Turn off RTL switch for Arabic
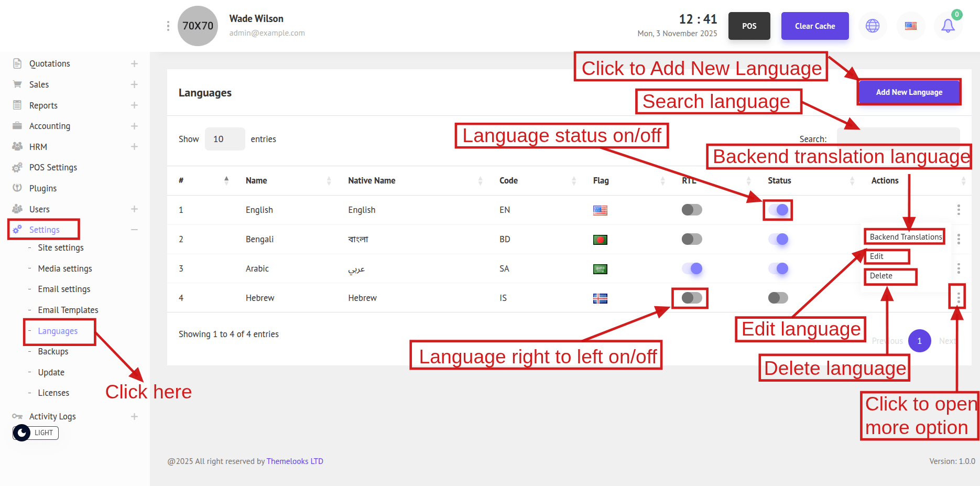Viewport: 980px width, 486px height. point(692,268)
